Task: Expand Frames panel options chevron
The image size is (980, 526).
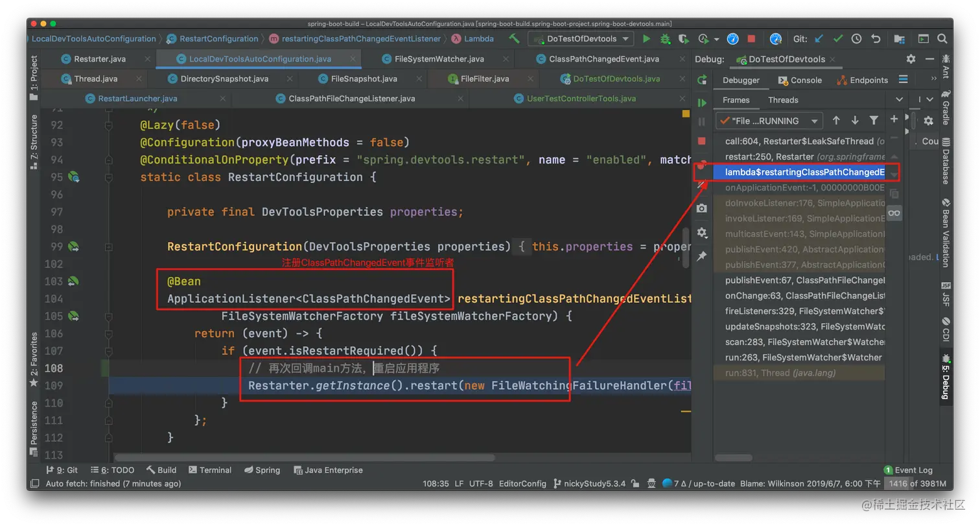Action: 899,100
